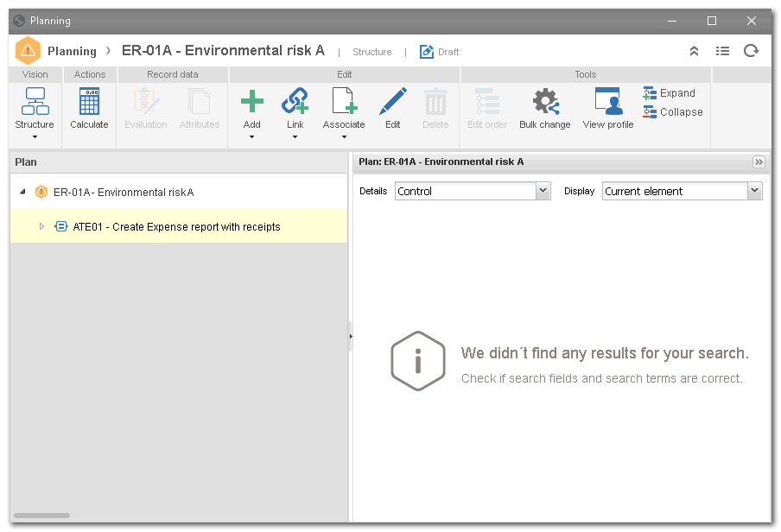Click the Attributes record data icon
This screenshot has height=532, width=781.
click(x=200, y=102)
